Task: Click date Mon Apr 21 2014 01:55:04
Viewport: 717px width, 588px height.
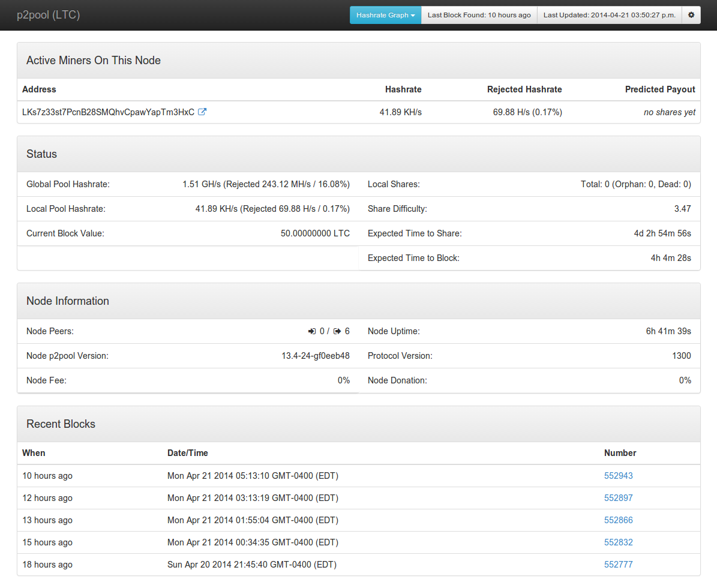Action: point(253,520)
